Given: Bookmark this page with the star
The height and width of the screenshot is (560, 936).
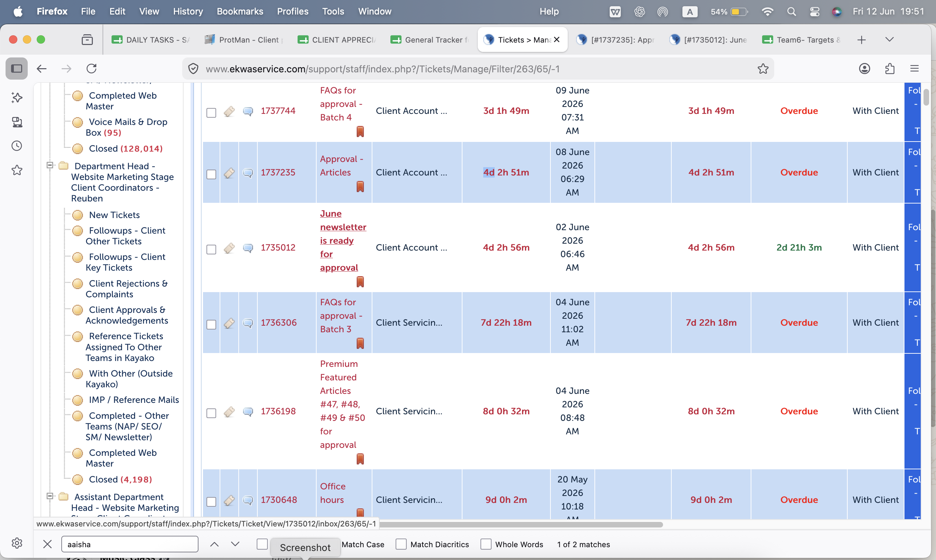Looking at the screenshot, I should [763, 69].
